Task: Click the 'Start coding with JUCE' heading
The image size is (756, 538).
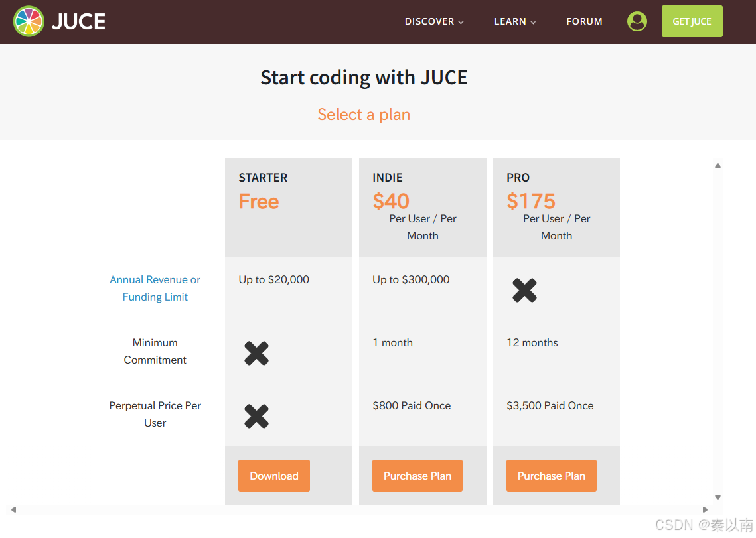Action: 364,78
